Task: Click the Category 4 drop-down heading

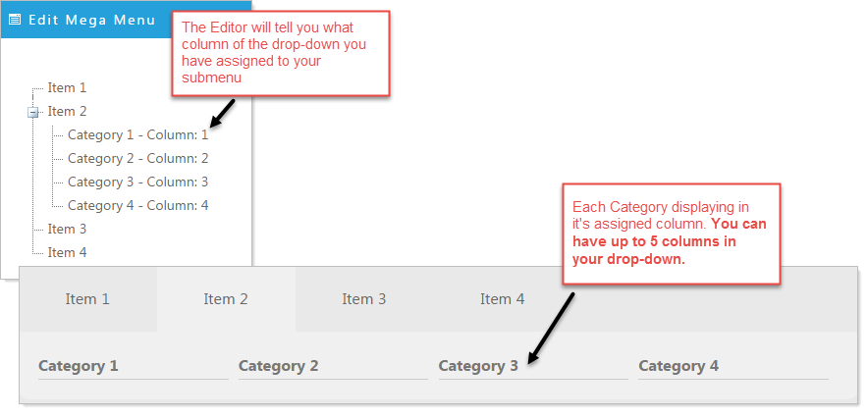Action: click(678, 366)
